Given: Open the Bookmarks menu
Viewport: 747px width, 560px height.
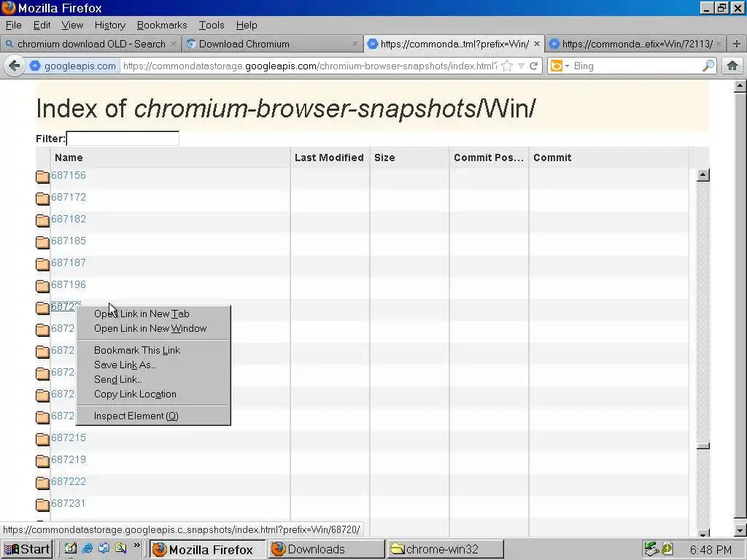Looking at the screenshot, I should coord(162,26).
